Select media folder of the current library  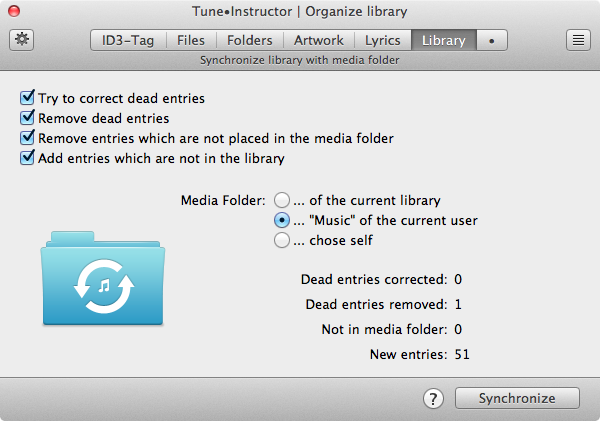[x=282, y=200]
